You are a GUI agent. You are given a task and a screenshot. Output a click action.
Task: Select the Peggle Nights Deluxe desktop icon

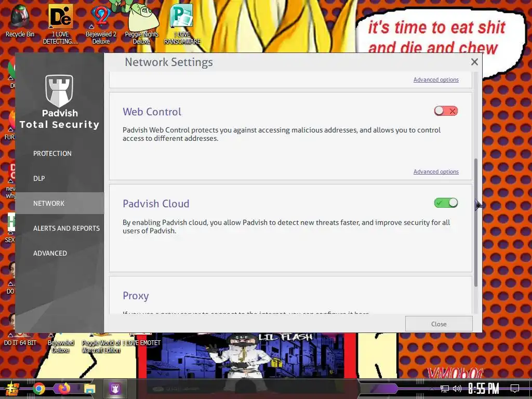pos(141,24)
